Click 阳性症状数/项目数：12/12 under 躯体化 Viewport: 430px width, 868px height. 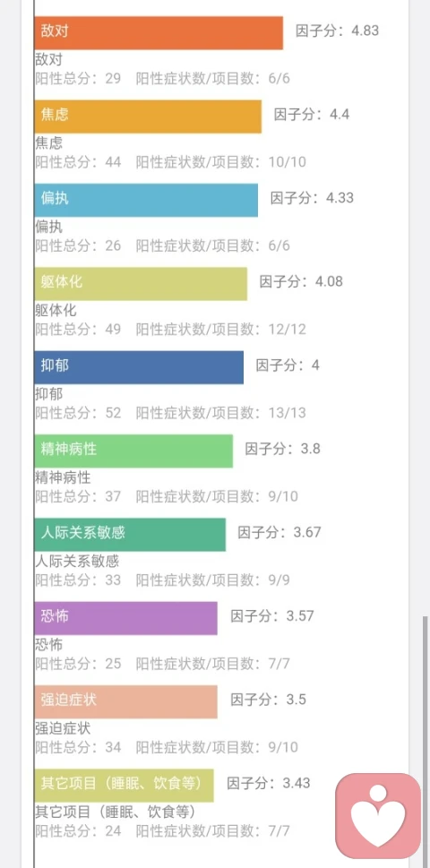220,330
